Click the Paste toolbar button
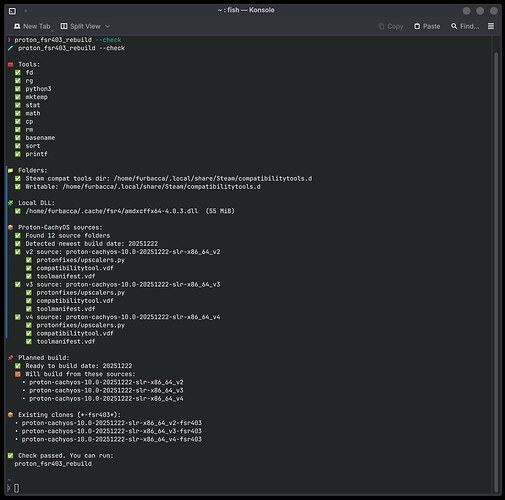Viewport: 505px width, 500px height. [x=427, y=26]
